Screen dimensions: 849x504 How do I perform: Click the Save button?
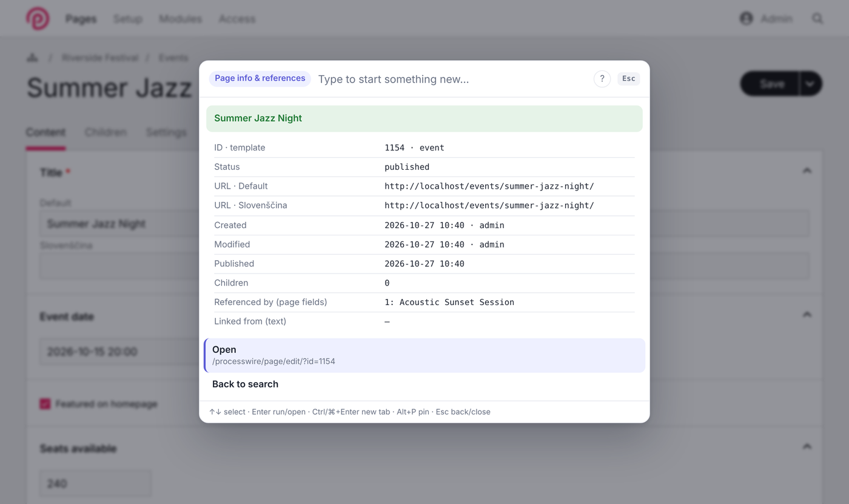click(770, 84)
